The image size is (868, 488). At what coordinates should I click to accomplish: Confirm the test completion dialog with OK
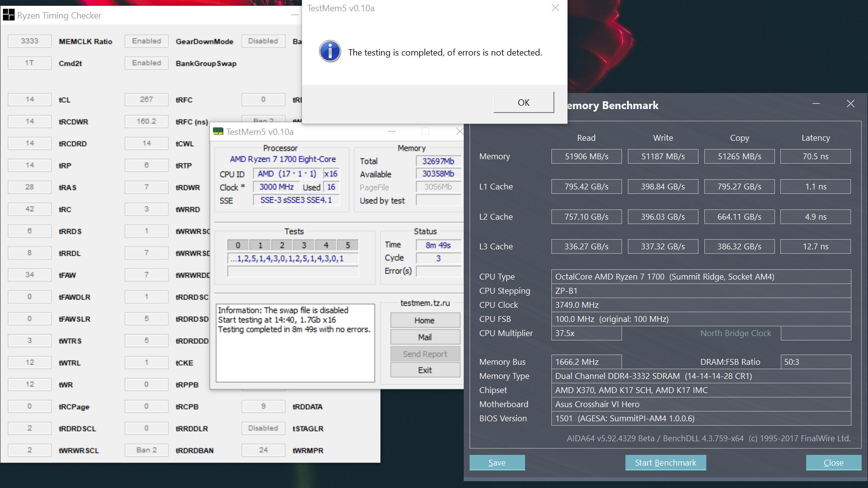point(524,102)
